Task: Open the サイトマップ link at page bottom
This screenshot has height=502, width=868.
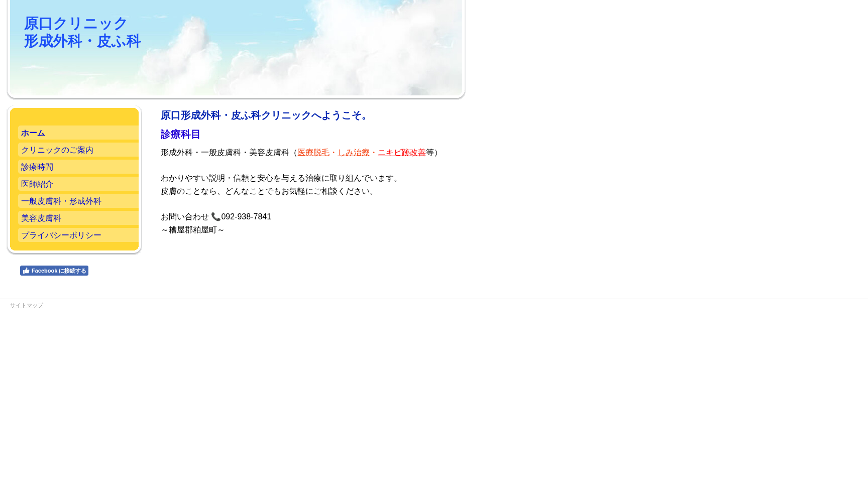Action: click(26, 305)
